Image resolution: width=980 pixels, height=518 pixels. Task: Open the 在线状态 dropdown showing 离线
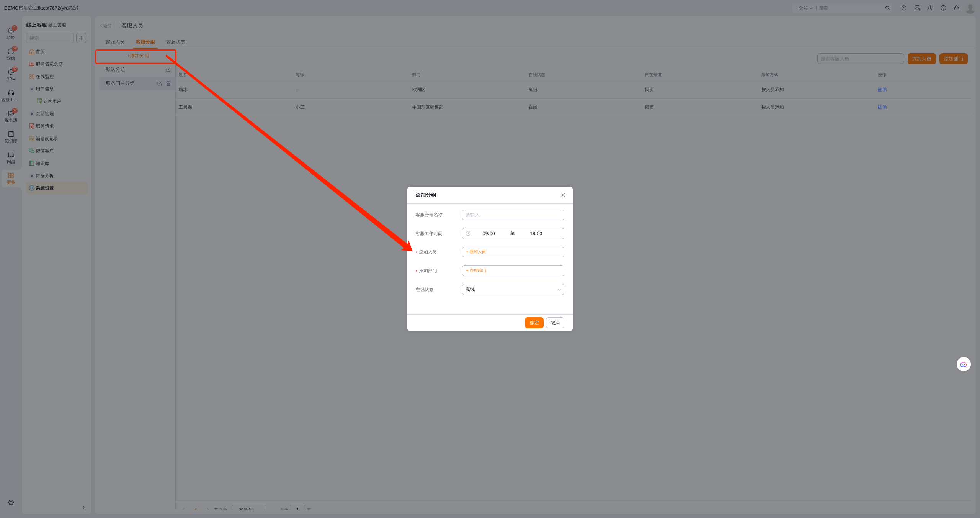[x=513, y=289]
